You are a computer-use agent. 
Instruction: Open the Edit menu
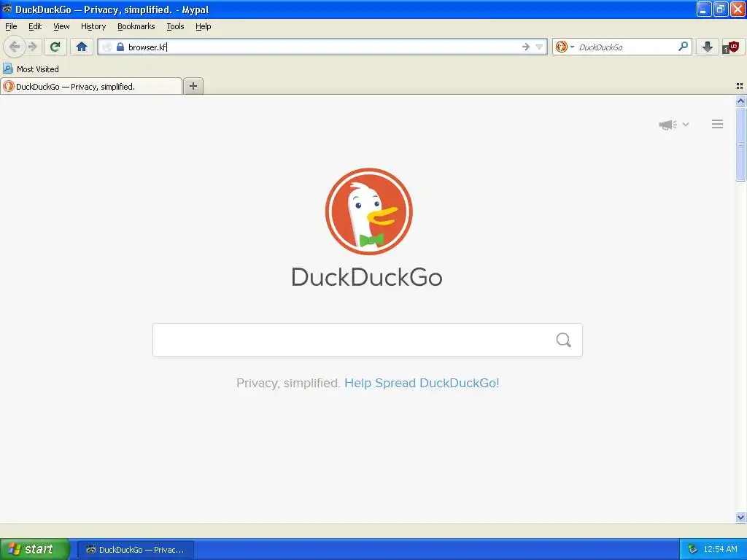(35, 26)
